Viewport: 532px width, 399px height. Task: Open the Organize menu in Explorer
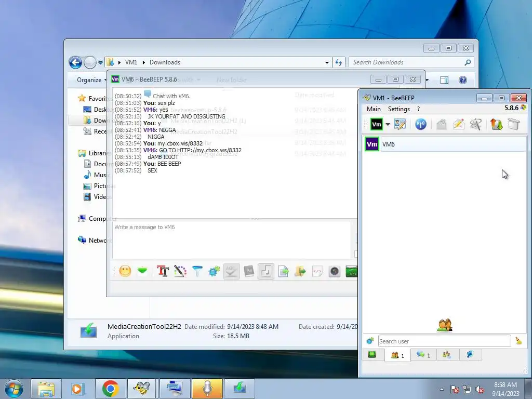coord(91,79)
